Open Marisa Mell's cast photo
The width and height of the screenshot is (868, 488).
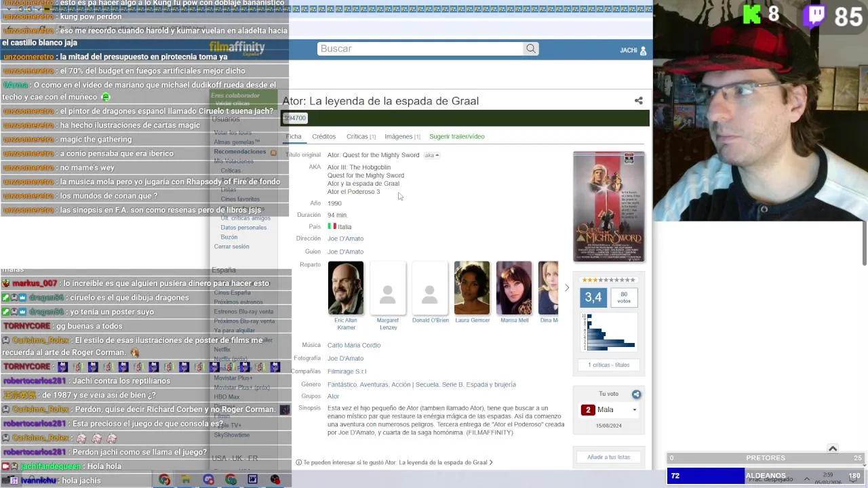pos(514,288)
